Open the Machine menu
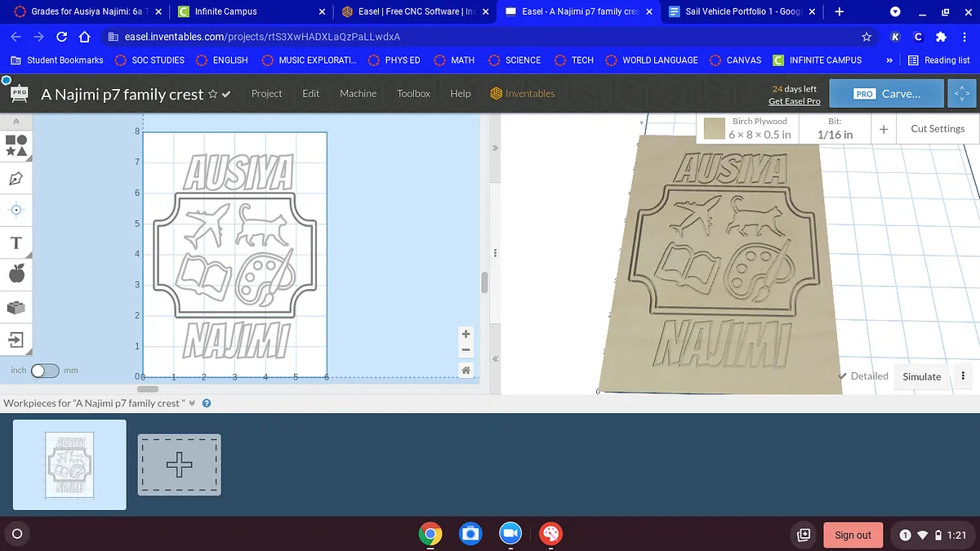Screen dimensions: 980x551 tap(358, 94)
